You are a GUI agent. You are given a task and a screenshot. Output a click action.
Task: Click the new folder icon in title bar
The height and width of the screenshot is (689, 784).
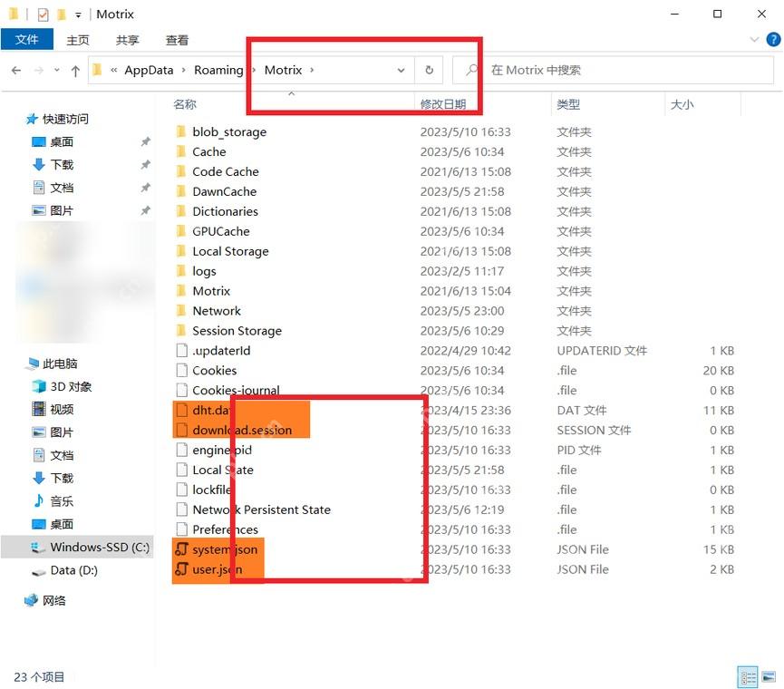point(62,14)
